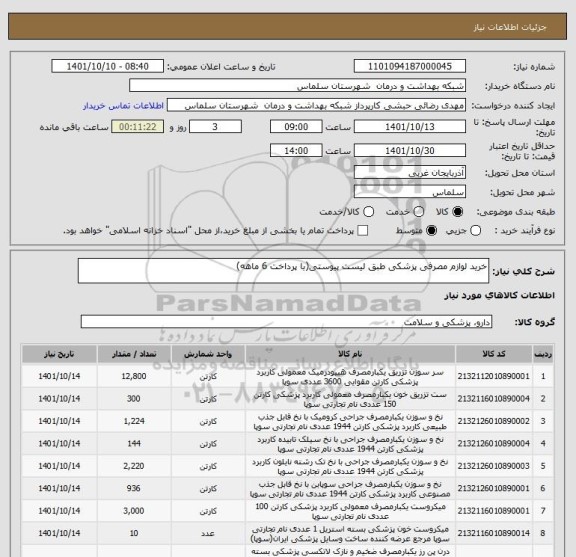
Task: Click unit cell عدد in row 8
Action: coord(208,533)
